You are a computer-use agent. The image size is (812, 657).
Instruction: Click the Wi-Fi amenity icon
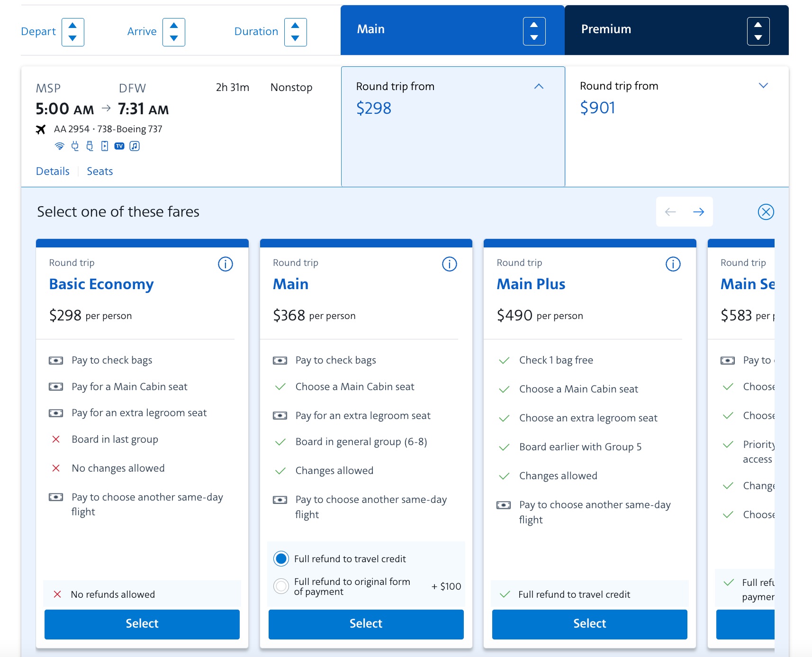pos(58,146)
